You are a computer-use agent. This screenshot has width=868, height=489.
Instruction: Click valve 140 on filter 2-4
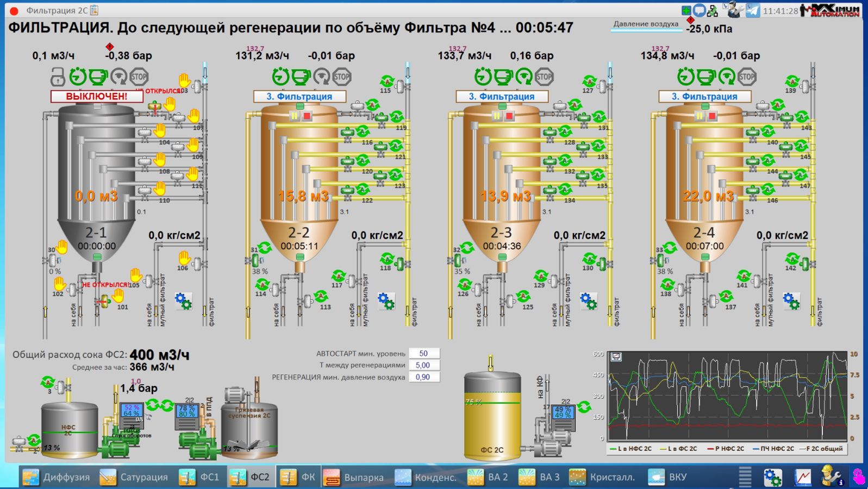click(752, 134)
